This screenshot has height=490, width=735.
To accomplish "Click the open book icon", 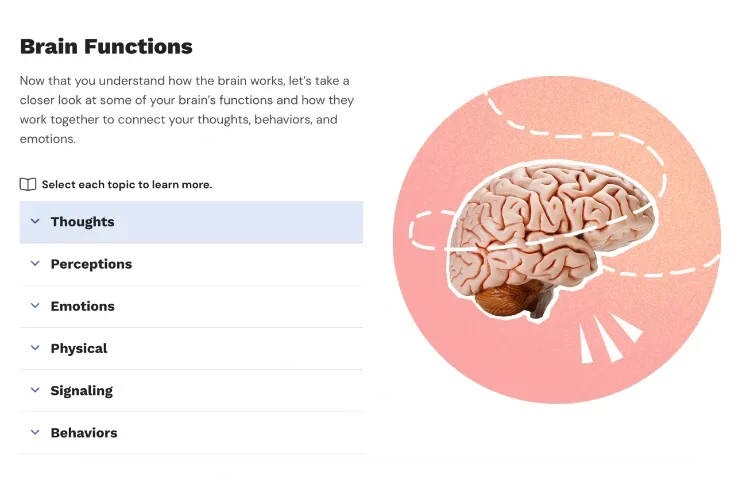I will (28, 184).
